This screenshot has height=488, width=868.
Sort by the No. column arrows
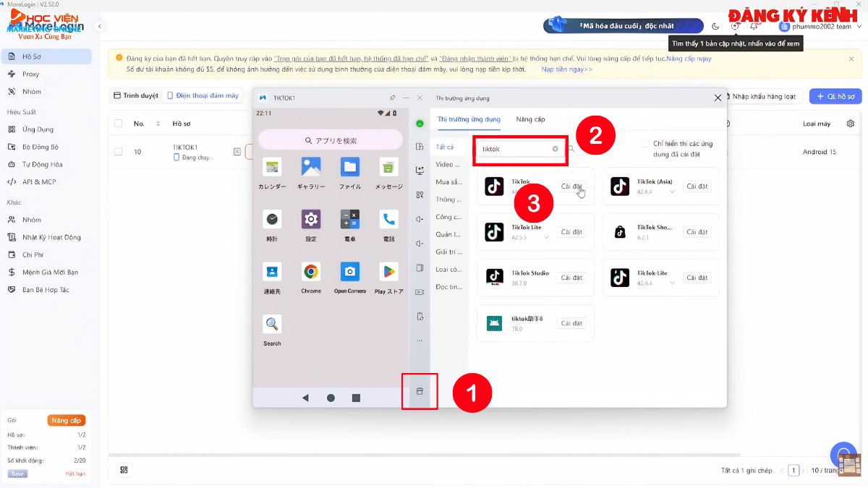[x=158, y=124]
